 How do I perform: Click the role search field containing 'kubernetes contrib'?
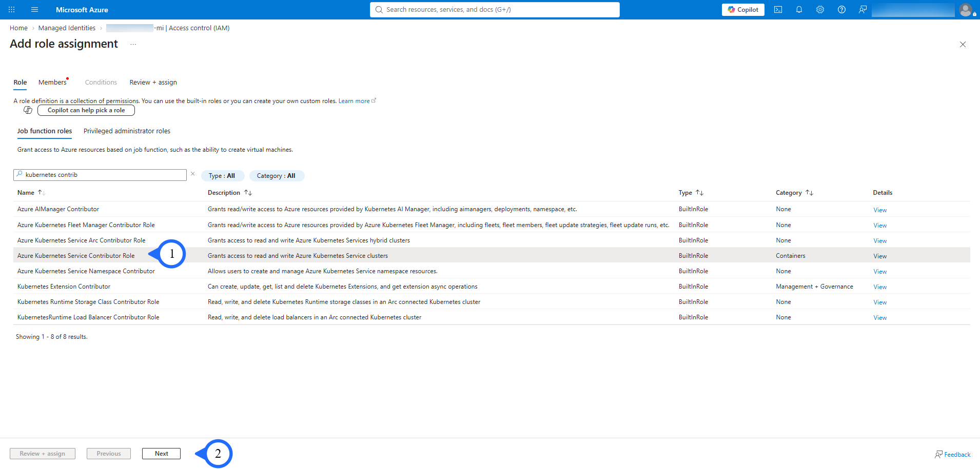click(100, 175)
